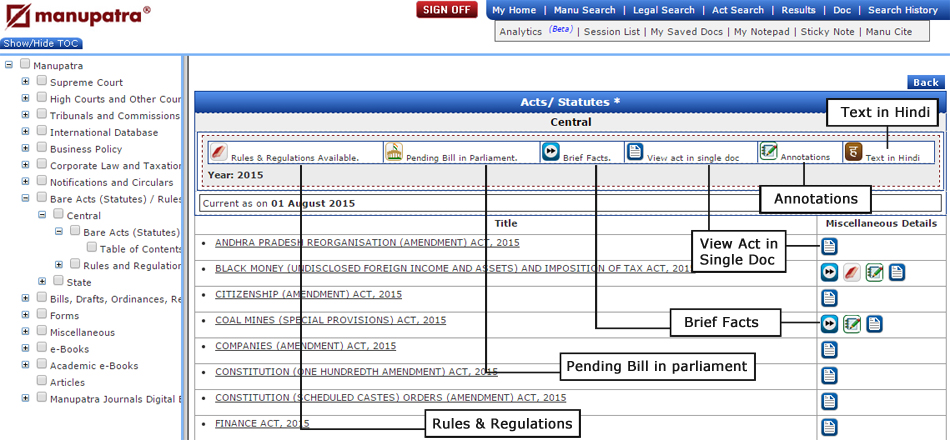The width and height of the screenshot is (950, 440).
Task: Open Search History menu item
Action: [903, 10]
